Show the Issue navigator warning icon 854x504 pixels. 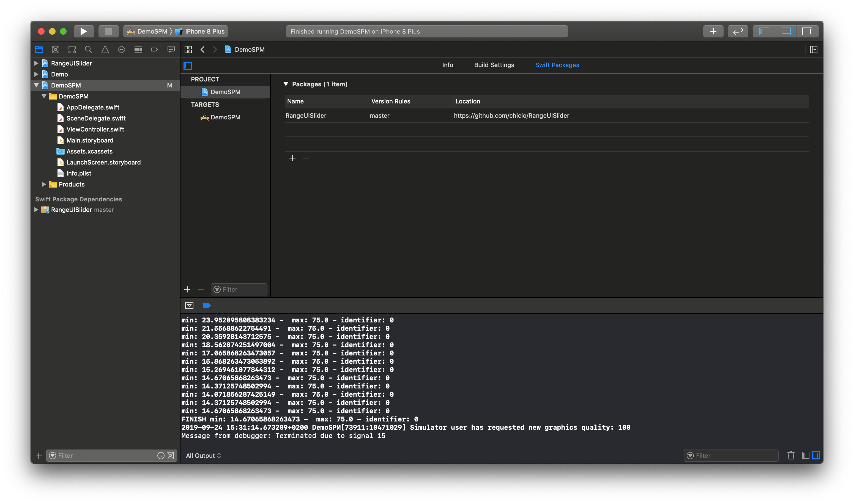click(x=105, y=50)
